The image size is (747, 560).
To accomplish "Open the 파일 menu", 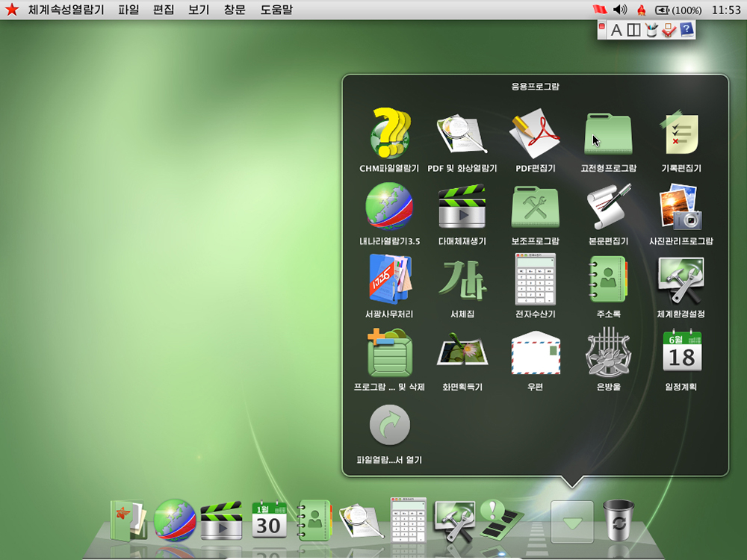I will [128, 10].
